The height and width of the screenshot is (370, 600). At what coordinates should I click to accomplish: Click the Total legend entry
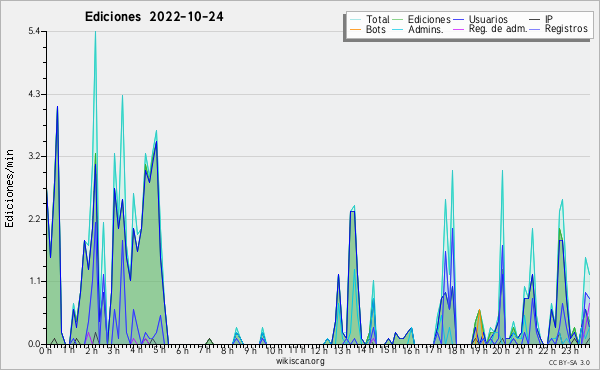(370, 19)
